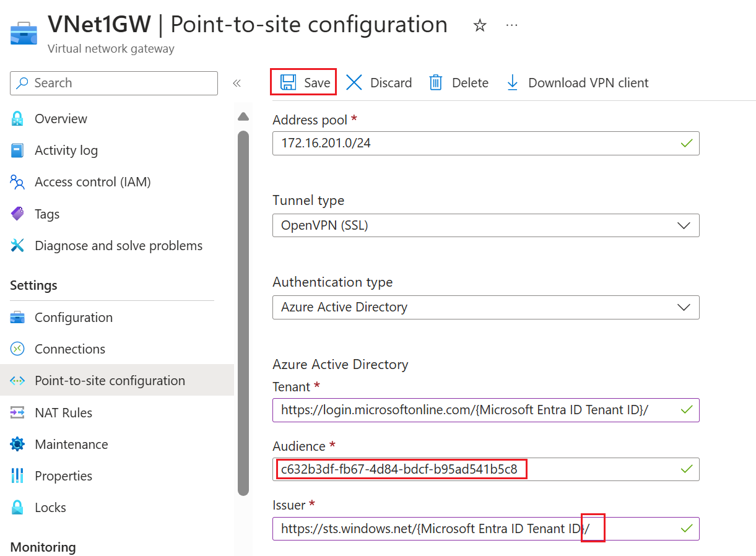Viewport: 756px width, 556px height.
Task: Collapse the sidebar with the double chevron
Action: tap(237, 84)
